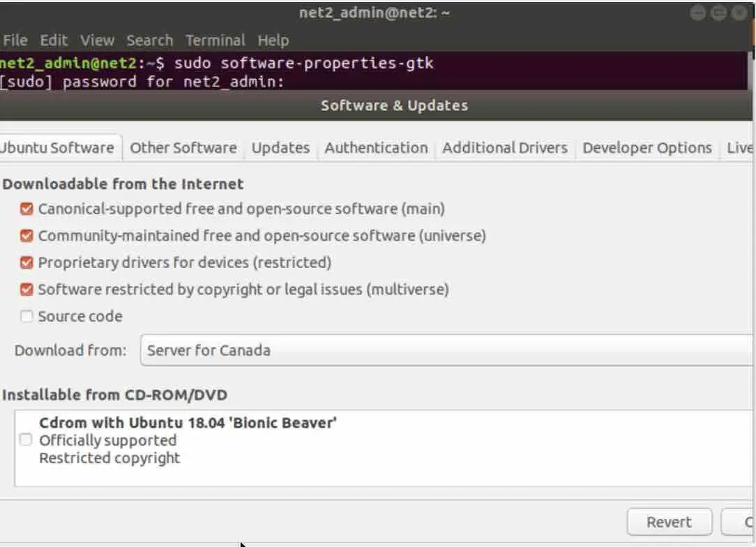The width and height of the screenshot is (756, 547).
Task: Select the Additional Drivers tab
Action: click(x=505, y=148)
